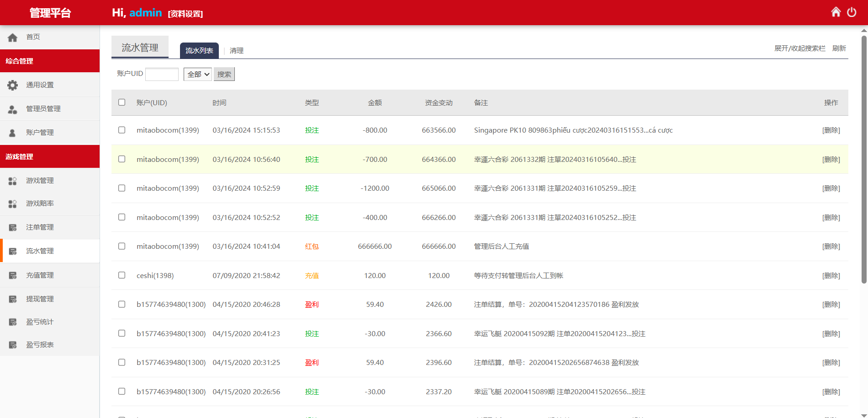Viewport: 868px width, 418px height.
Task: Switch to the 流水列表 tab
Action: (x=199, y=50)
